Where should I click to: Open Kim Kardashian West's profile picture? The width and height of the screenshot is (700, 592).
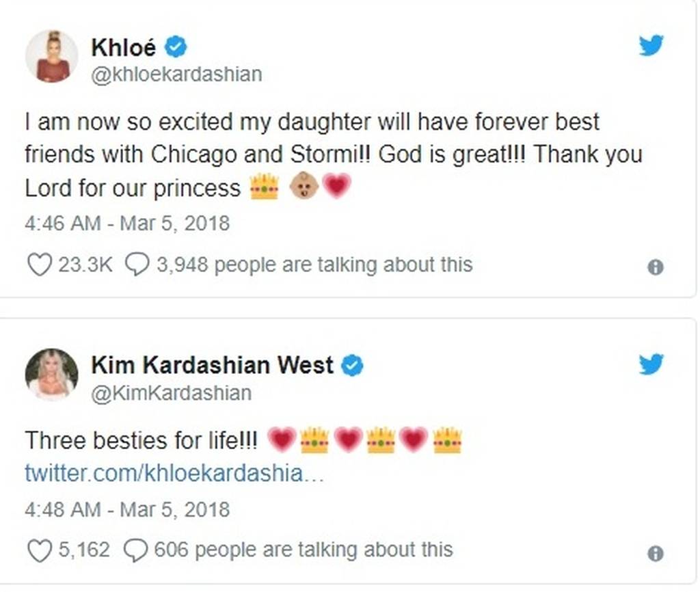[x=51, y=374]
